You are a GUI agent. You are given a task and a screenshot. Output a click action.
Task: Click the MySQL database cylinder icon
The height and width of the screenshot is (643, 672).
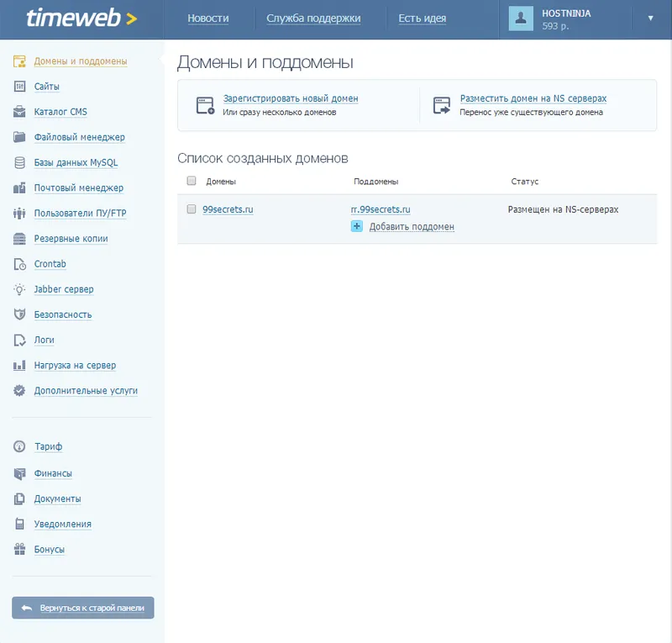[19, 163]
